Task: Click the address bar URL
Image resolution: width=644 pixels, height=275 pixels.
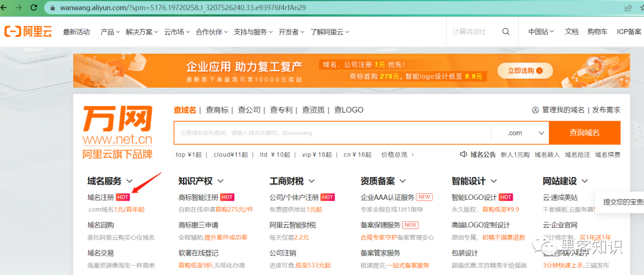Action: coord(183,8)
